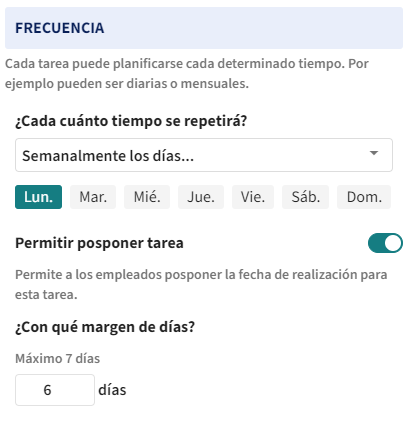Image resolution: width=415 pixels, height=426 pixels.
Task: Disable the 'Permitir posponer tarea' switch
Action: [385, 243]
